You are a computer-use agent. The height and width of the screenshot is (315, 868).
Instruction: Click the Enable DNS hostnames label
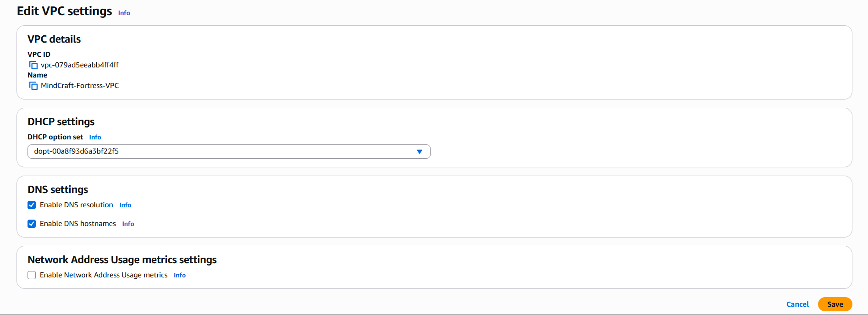(77, 224)
